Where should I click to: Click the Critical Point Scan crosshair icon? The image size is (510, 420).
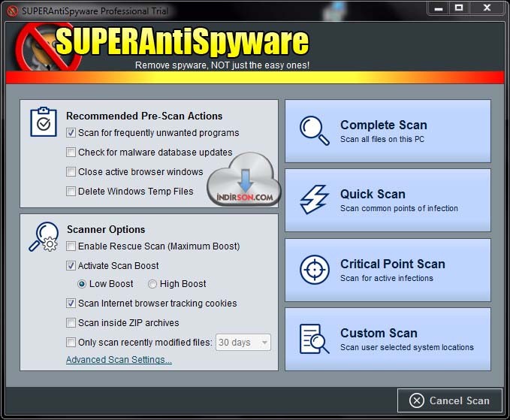pos(314,270)
